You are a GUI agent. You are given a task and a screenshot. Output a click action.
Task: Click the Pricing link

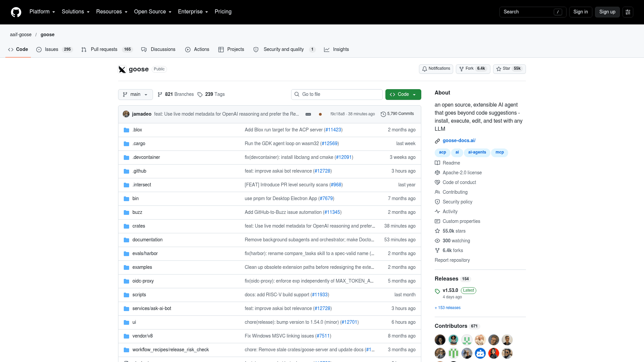[x=223, y=12]
